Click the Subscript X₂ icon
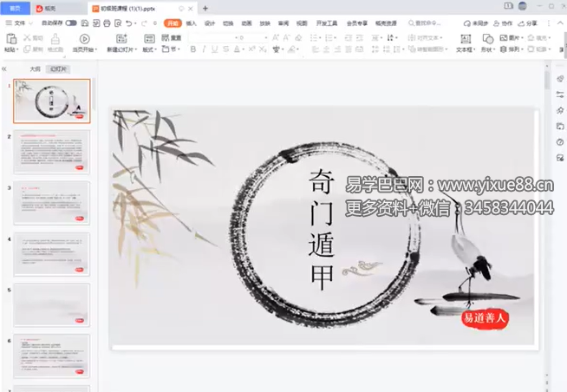Image resolution: width=567 pixels, height=392 pixels. 264,49
